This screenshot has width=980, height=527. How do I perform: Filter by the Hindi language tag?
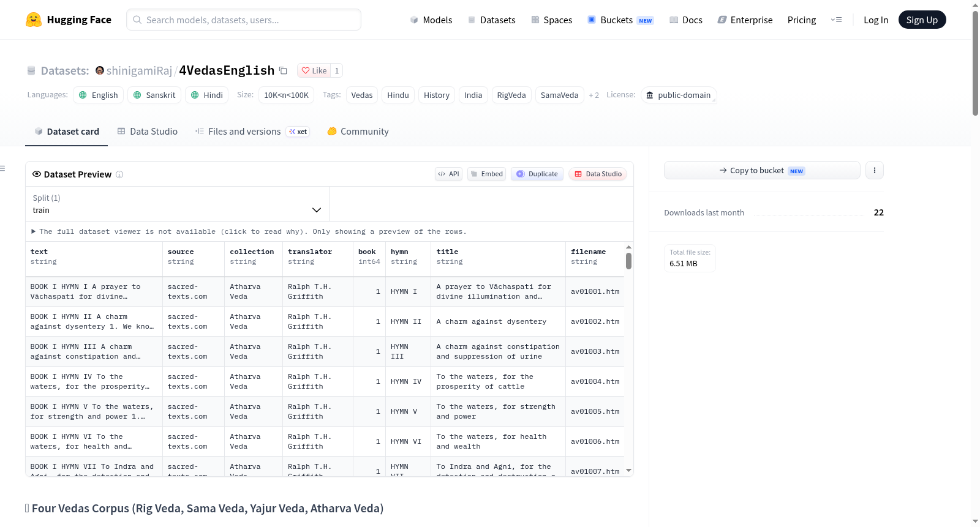click(x=207, y=95)
